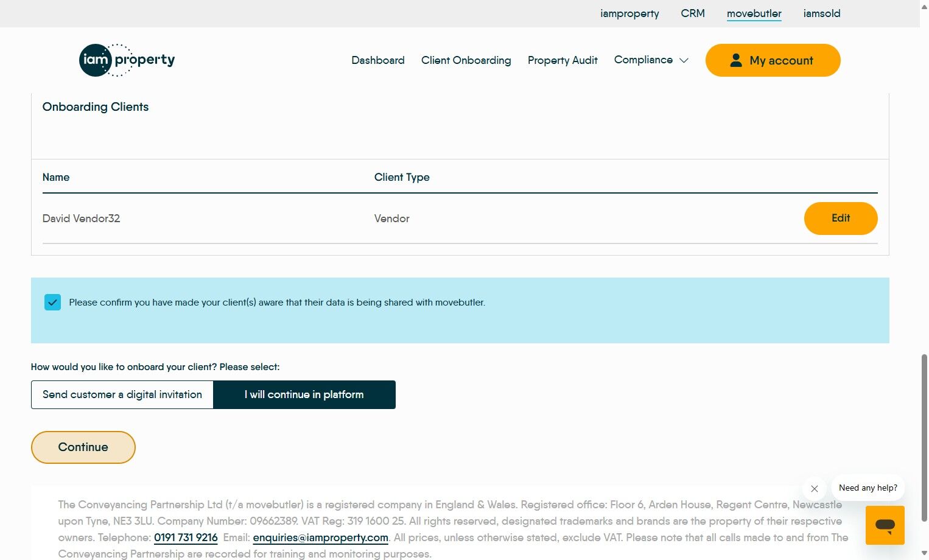Email enquiries@iamproperty.com link
929x560 pixels.
pos(320,537)
